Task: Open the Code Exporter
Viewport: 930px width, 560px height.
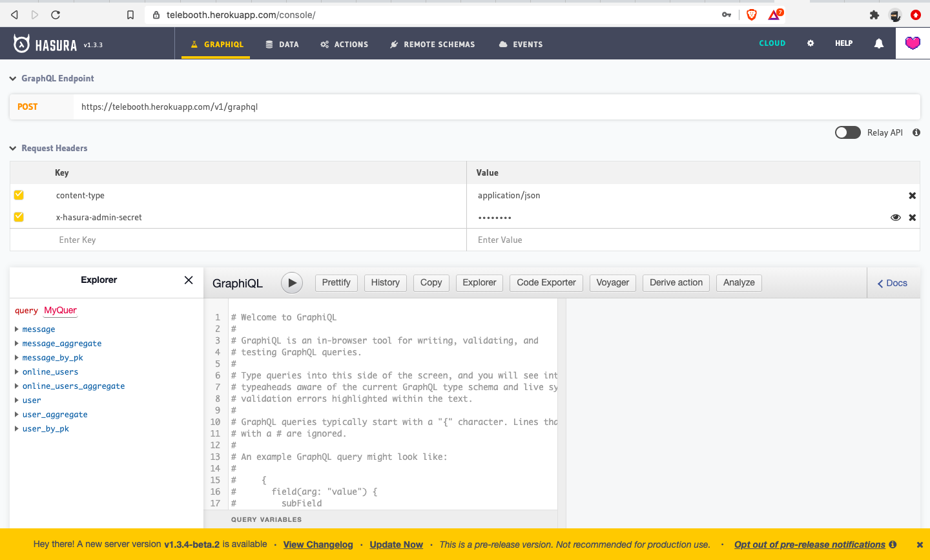Action: pyautogui.click(x=546, y=283)
